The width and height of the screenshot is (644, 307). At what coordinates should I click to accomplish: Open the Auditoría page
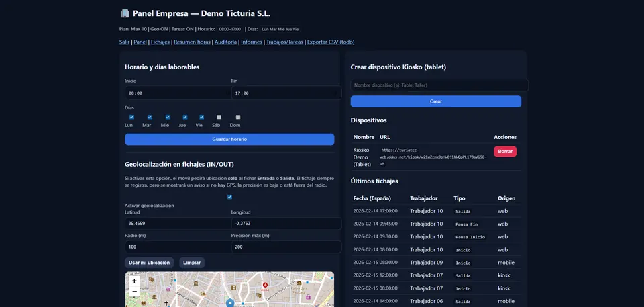click(225, 42)
